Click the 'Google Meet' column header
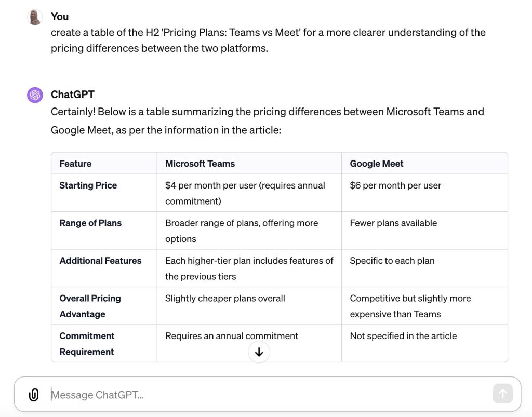This screenshot has width=532, height=417. [x=377, y=164]
